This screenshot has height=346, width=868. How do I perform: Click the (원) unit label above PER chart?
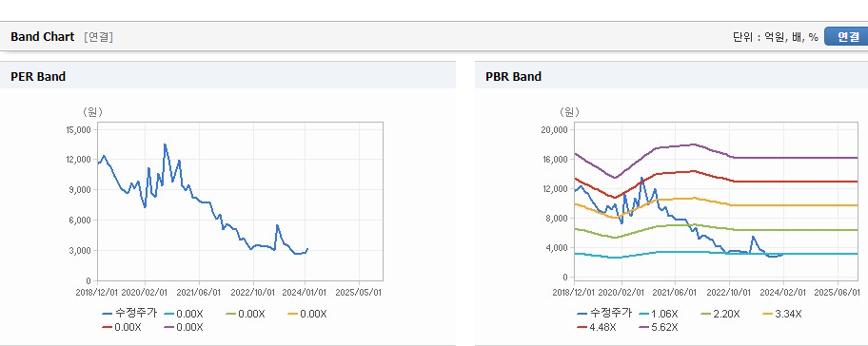pos(92,112)
